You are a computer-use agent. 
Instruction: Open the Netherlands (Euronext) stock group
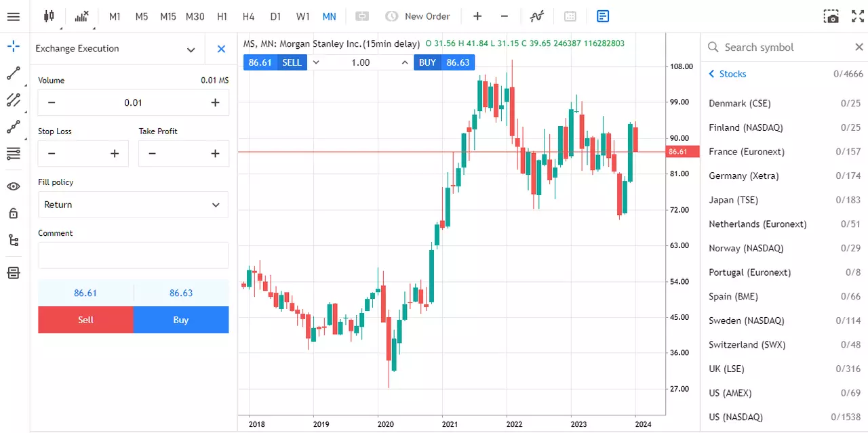(x=785, y=224)
